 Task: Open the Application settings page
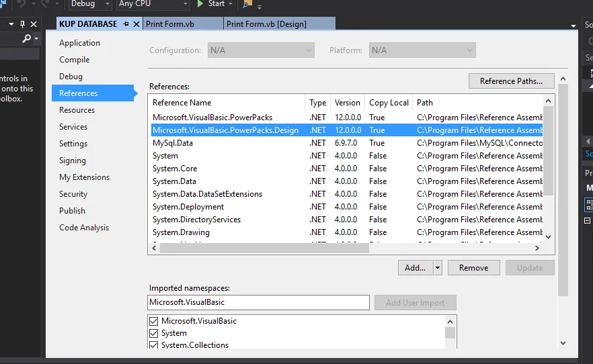(79, 43)
